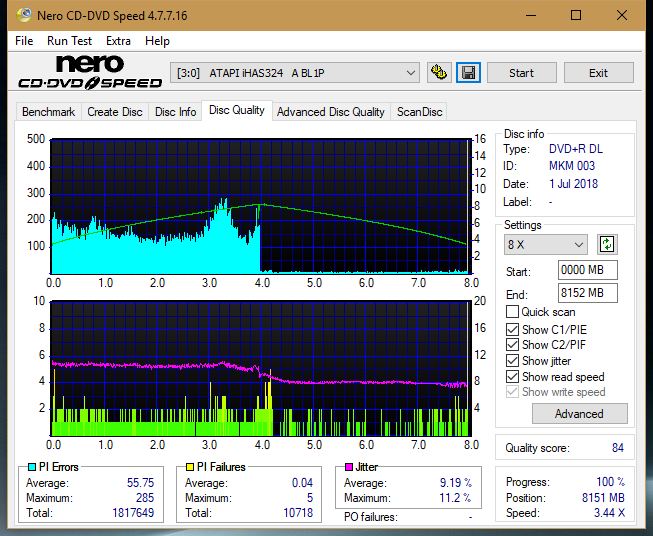Switch to the Create Disc tab
This screenshot has width=653, height=536.
click(x=115, y=112)
